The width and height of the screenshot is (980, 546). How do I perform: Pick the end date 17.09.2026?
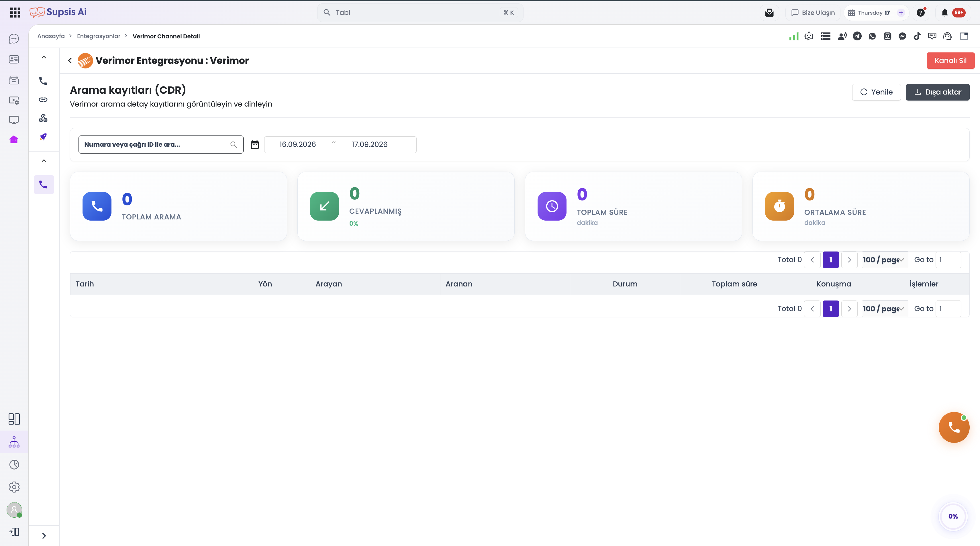coord(369,144)
